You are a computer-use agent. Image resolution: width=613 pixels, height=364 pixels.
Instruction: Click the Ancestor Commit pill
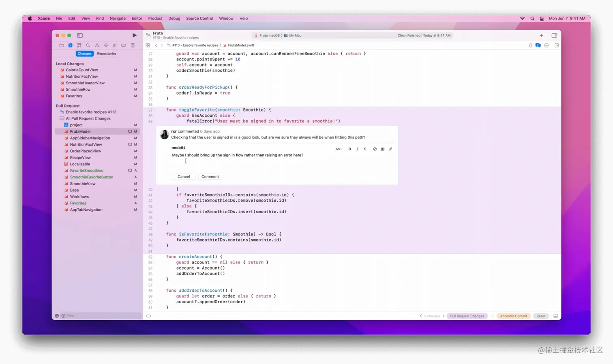(x=514, y=316)
